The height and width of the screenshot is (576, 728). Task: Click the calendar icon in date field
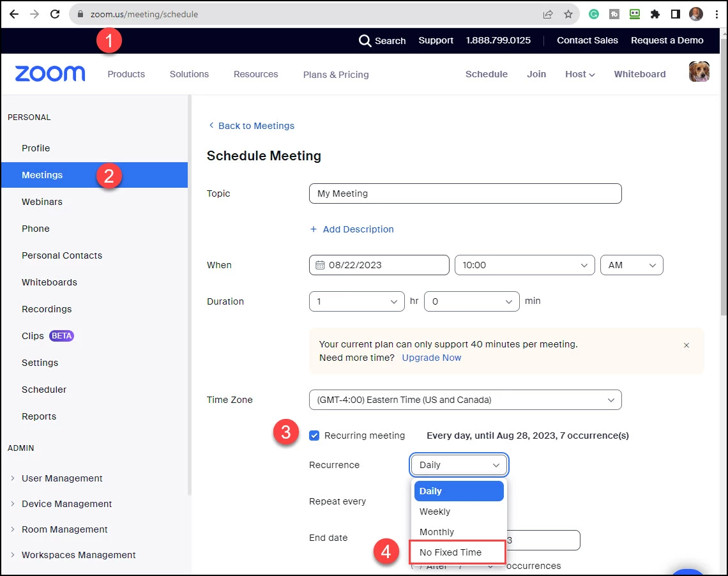pos(320,265)
